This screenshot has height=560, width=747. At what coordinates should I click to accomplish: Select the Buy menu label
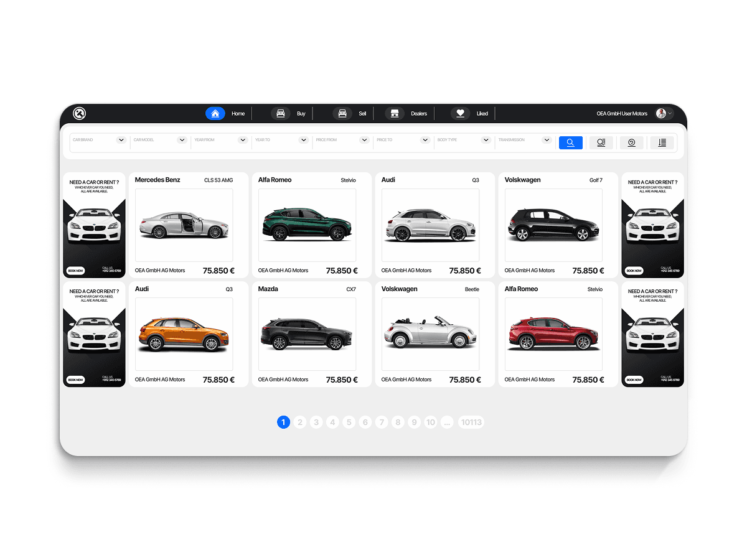pyautogui.click(x=301, y=114)
